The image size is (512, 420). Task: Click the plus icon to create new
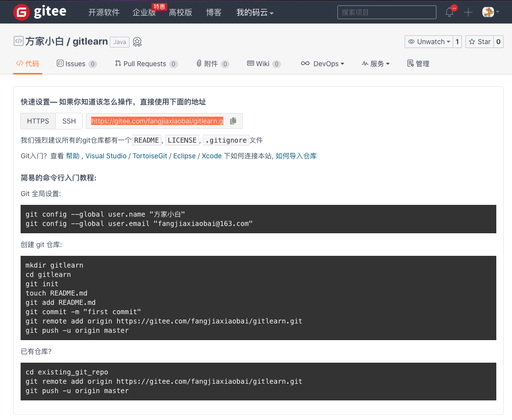tap(467, 12)
